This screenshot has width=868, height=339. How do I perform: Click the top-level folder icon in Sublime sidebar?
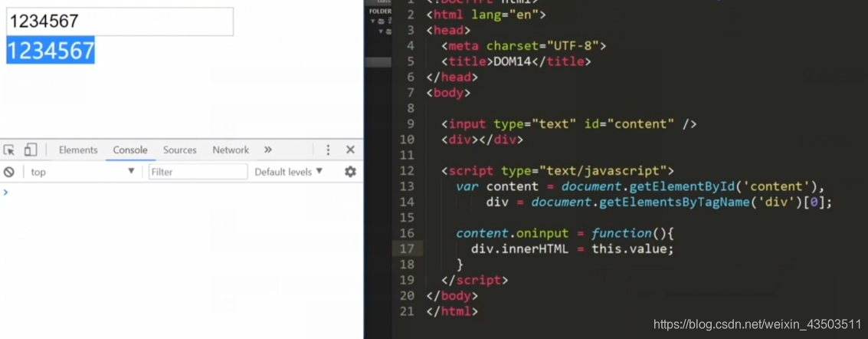[382, 21]
